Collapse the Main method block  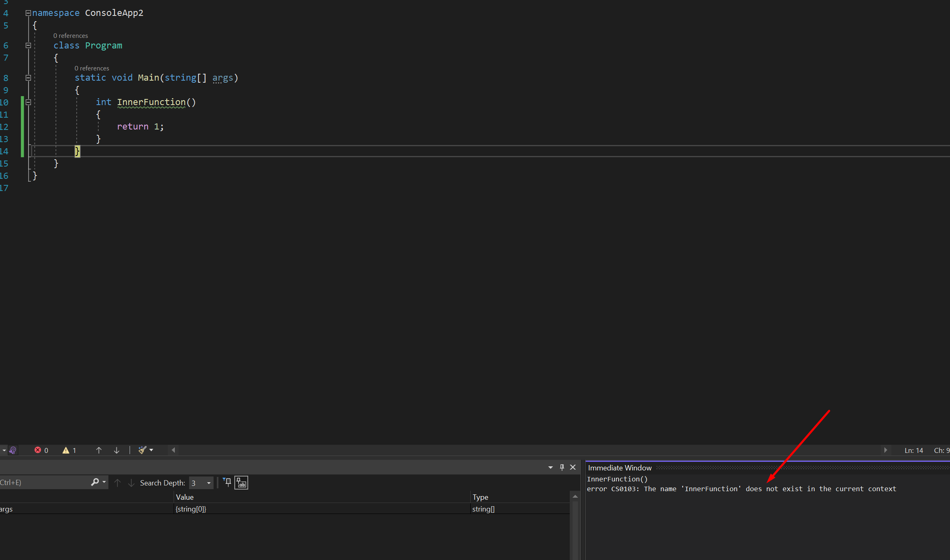click(28, 77)
